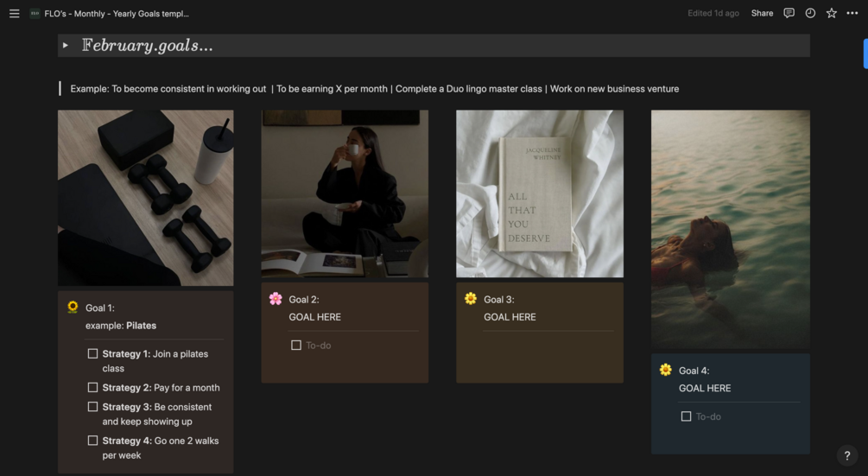This screenshot has height=476, width=868.
Task: Open the woman floating in water image
Action: [730, 229]
